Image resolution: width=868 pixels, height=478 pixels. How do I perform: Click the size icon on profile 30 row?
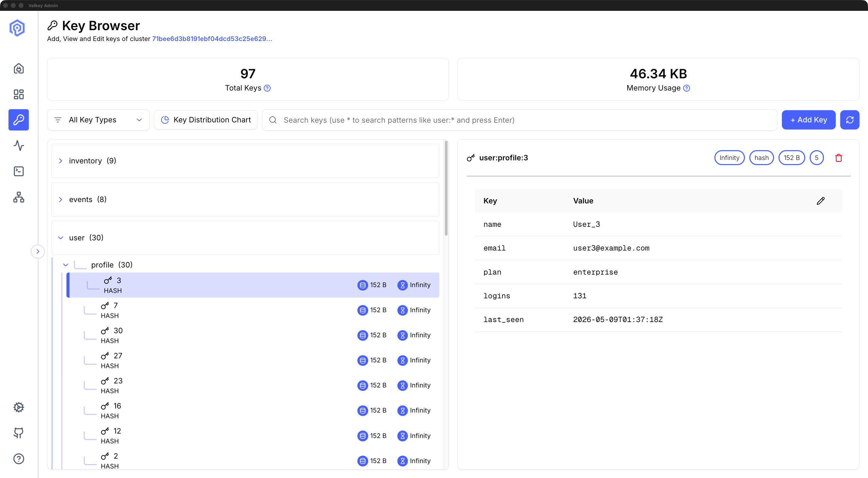362,335
